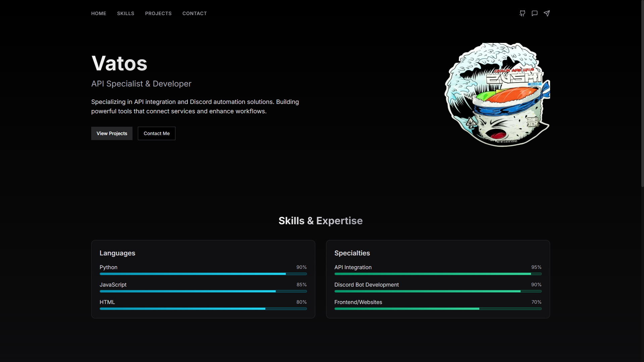The height and width of the screenshot is (362, 644).
Task: Click the Python skill label
Action: point(108,267)
